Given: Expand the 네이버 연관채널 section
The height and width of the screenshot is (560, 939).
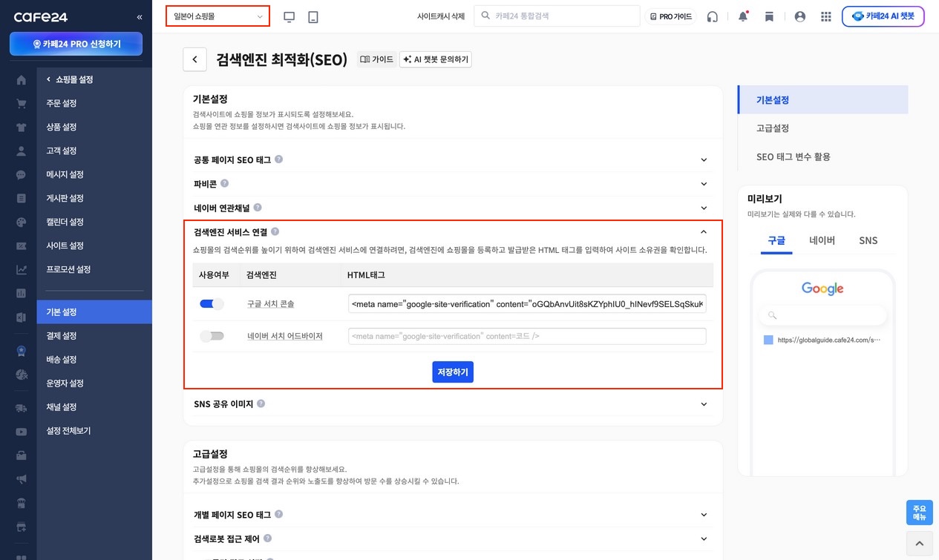Looking at the screenshot, I should tap(704, 208).
